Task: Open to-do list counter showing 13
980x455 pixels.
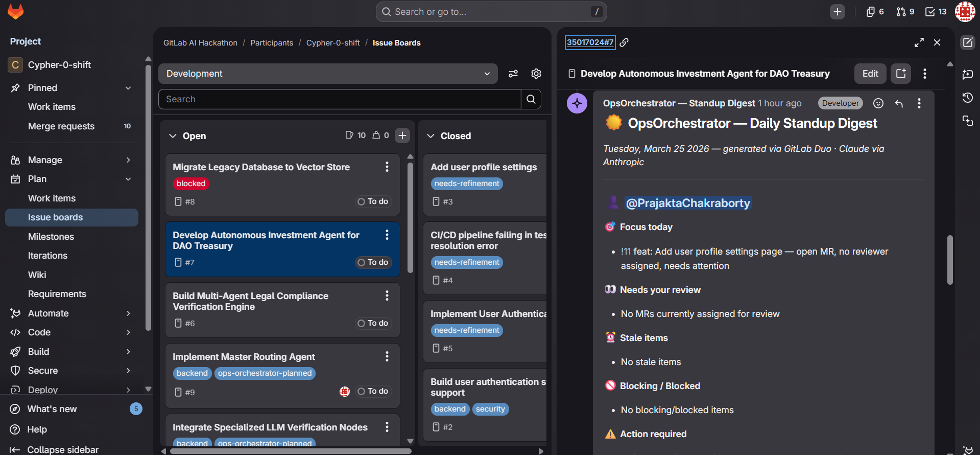Action: [936, 12]
